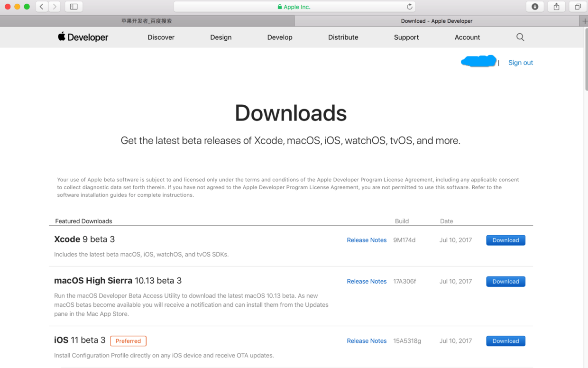588x368 pixels.
Task: Click the Apple Developer logo
Action: [x=83, y=37]
